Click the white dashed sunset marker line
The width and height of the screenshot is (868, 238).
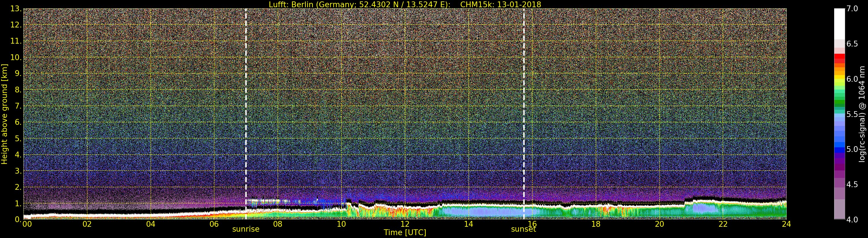coord(524,101)
